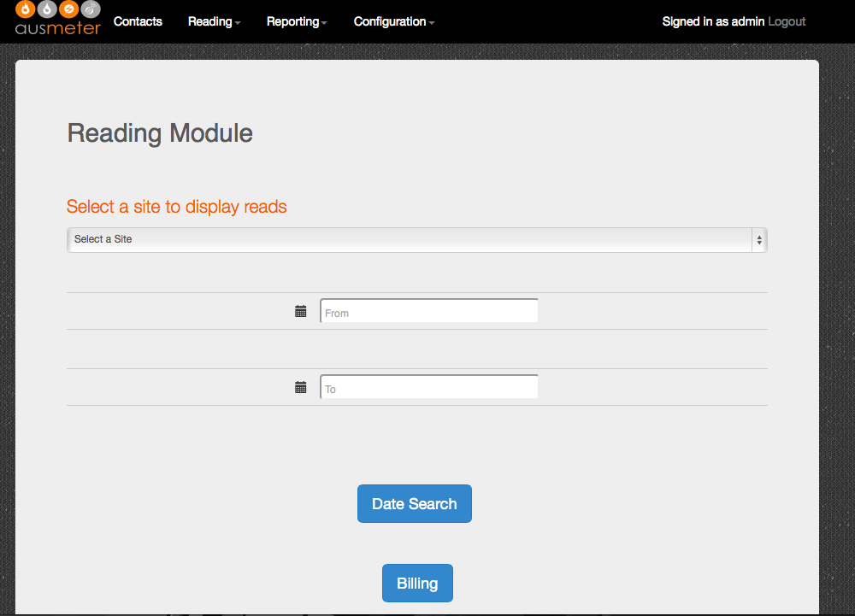
Task: Click the gray water drop logo icon
Action: [x=47, y=9]
